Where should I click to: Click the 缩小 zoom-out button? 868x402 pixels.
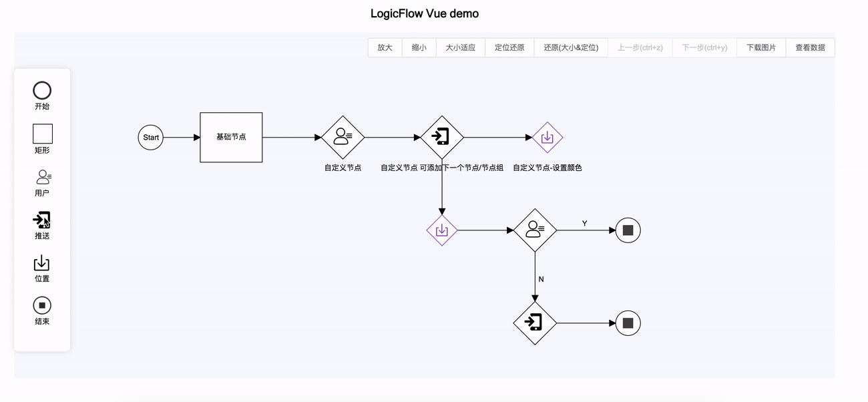click(419, 47)
